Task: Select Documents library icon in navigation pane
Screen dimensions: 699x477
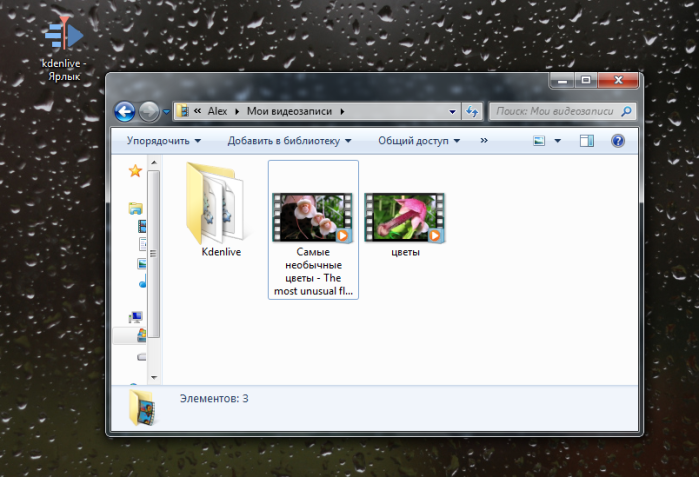Action: (143, 244)
